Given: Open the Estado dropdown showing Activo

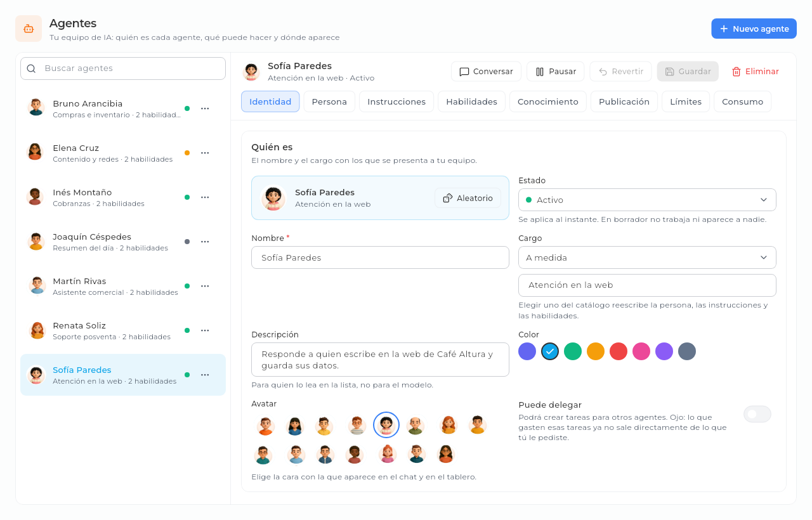Looking at the screenshot, I should 647,200.
